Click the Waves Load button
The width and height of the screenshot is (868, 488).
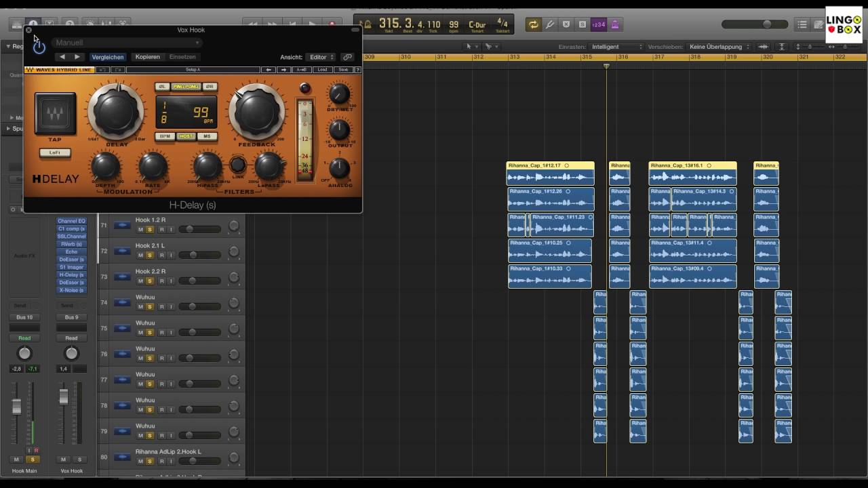click(x=323, y=70)
